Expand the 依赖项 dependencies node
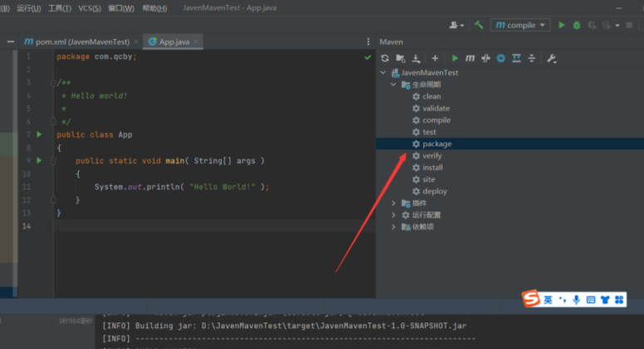The width and height of the screenshot is (644, 349). point(393,227)
